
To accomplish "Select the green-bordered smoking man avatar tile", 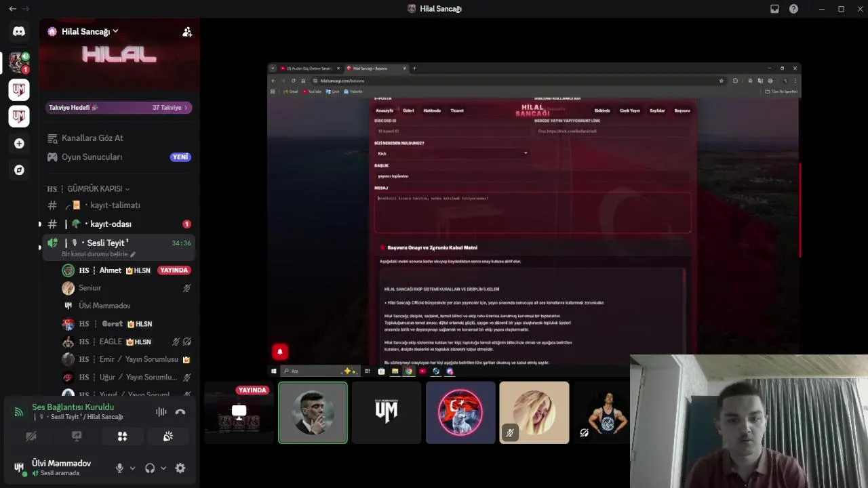I will click(313, 413).
